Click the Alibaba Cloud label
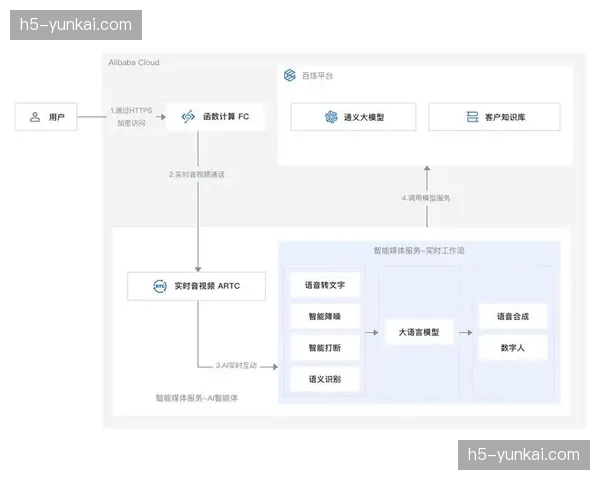The height and width of the screenshot is (480, 600). (134, 62)
